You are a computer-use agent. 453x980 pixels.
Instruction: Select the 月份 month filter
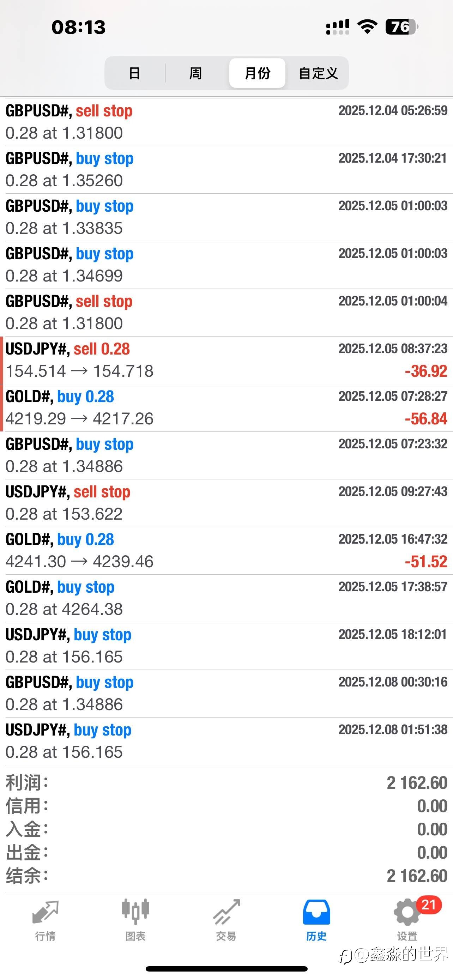pos(257,73)
